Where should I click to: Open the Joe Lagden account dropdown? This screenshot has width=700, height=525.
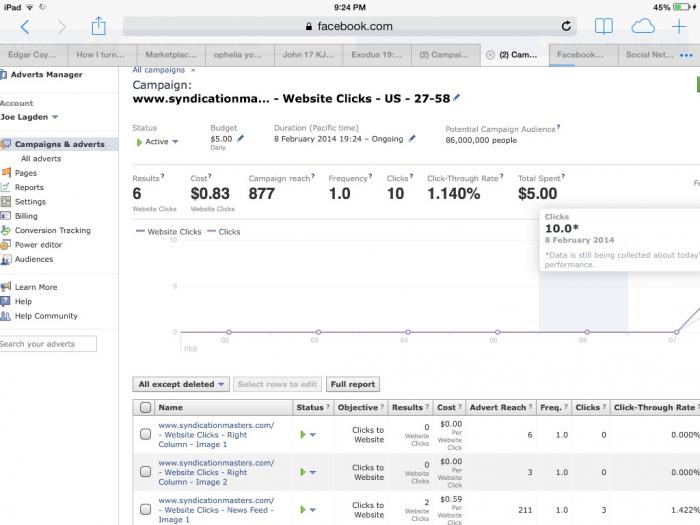click(x=29, y=117)
